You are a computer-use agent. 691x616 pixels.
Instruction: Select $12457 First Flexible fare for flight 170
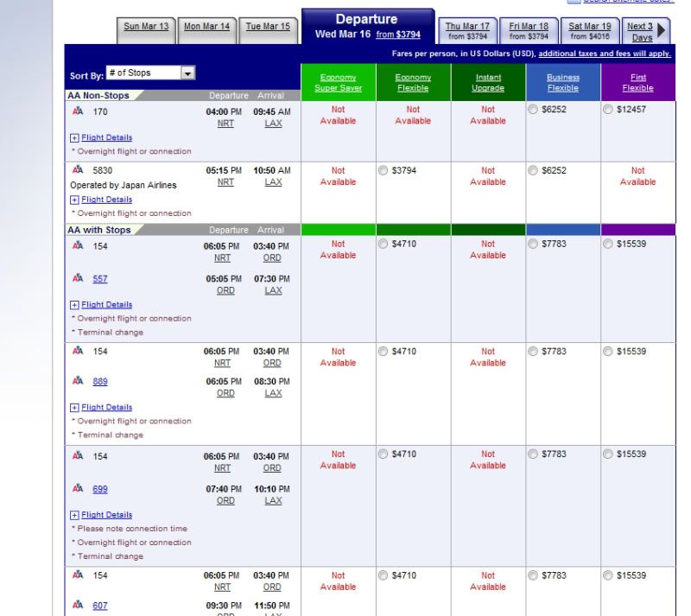tap(609, 110)
